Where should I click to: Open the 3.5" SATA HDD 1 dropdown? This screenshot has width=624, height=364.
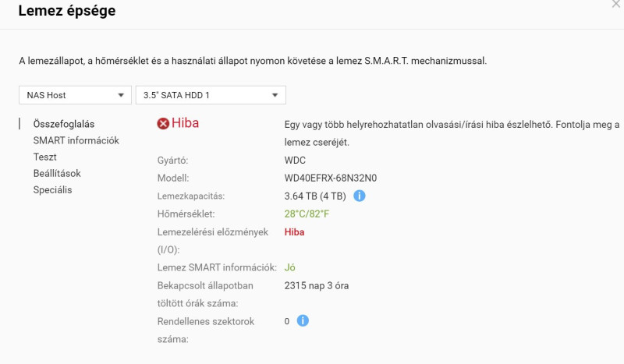(x=211, y=95)
